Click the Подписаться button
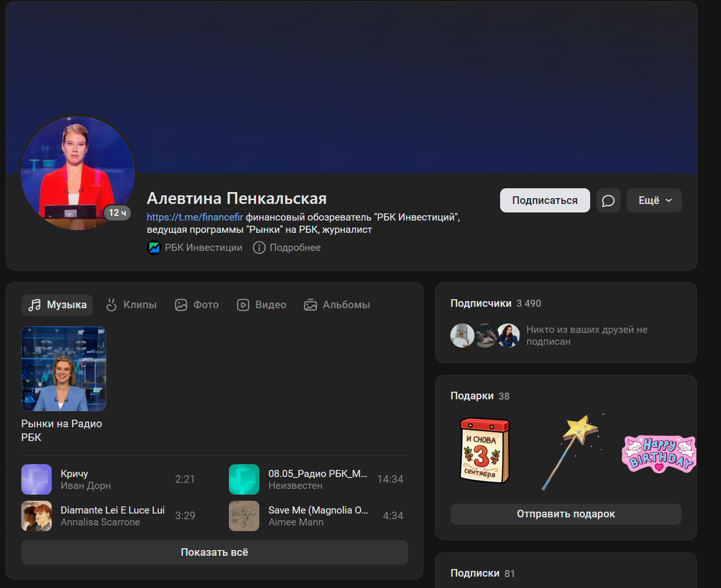 coord(545,201)
